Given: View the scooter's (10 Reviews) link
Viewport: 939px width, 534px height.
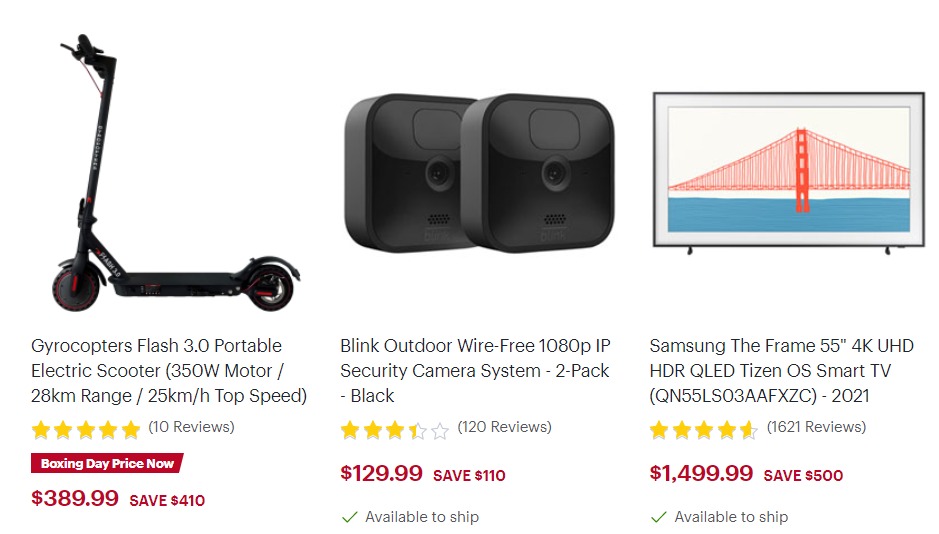Looking at the screenshot, I should [x=192, y=427].
